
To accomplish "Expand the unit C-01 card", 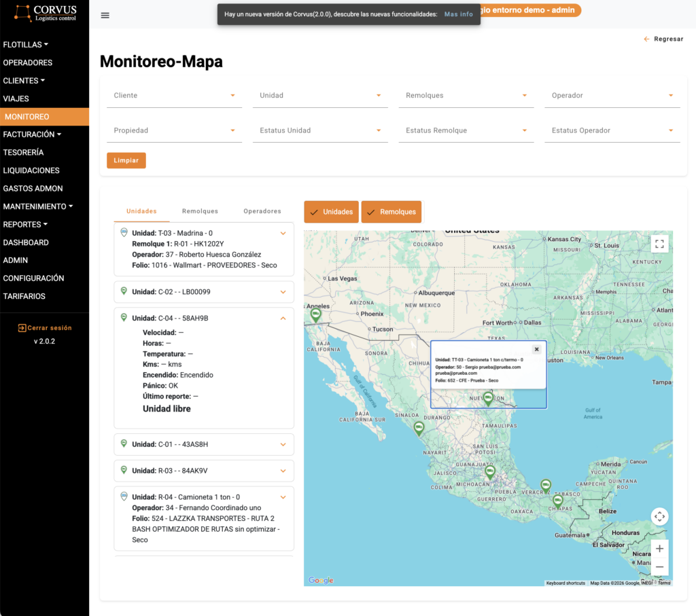I will coord(283,444).
